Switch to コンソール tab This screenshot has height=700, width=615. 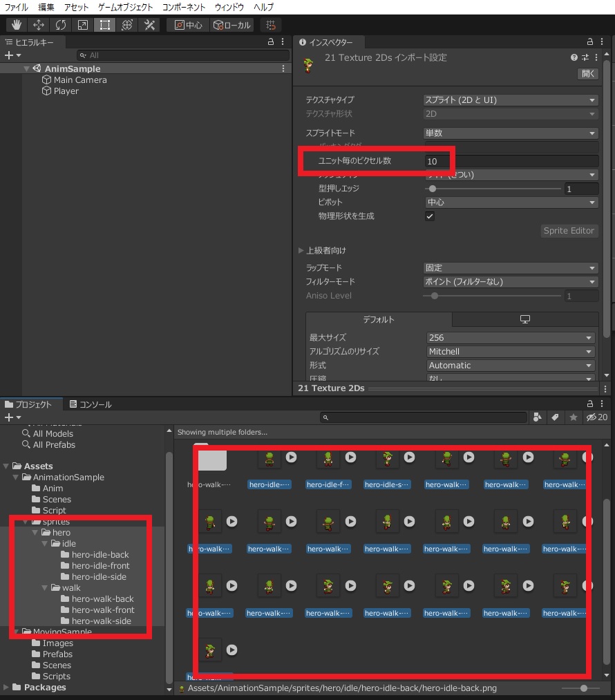(x=91, y=404)
